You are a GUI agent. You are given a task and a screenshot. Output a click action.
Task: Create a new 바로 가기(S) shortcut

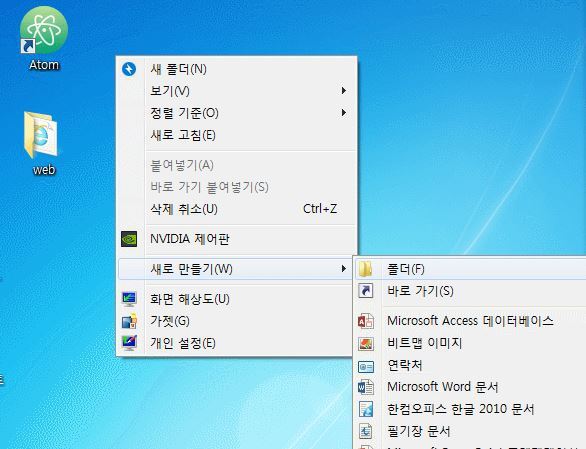[x=470, y=291]
